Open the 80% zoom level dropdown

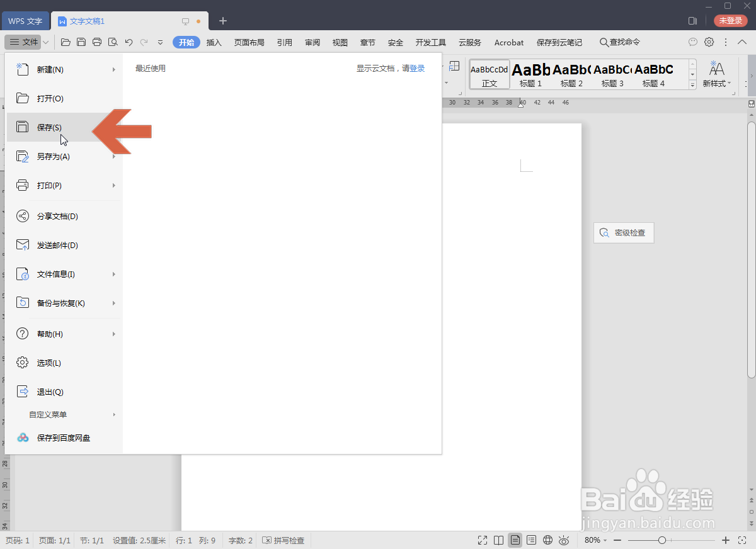[595, 540]
